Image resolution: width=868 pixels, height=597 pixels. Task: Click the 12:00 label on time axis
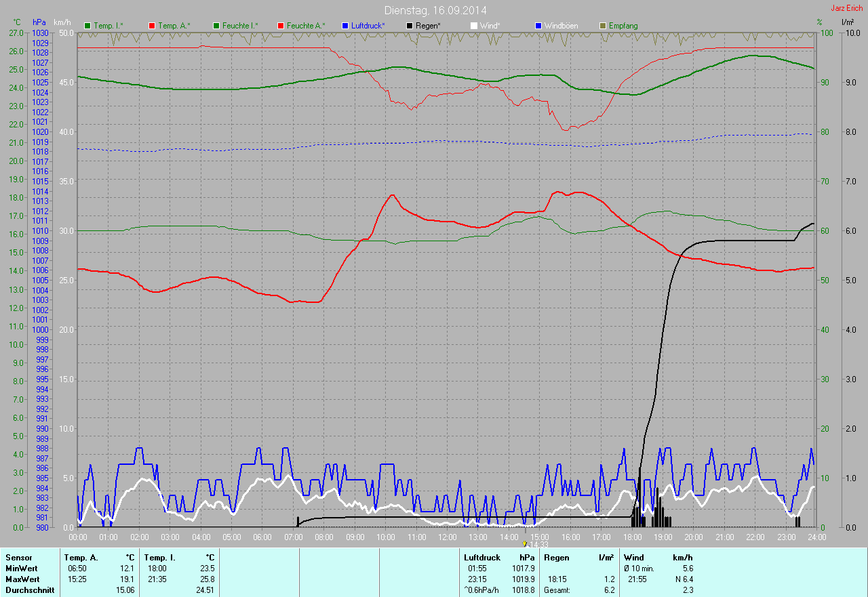point(448,537)
